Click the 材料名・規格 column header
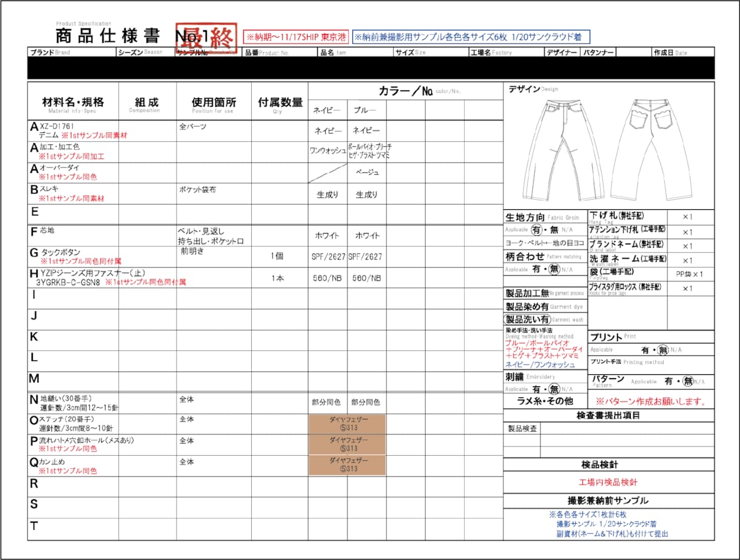The width and height of the screenshot is (740, 560). click(x=73, y=102)
